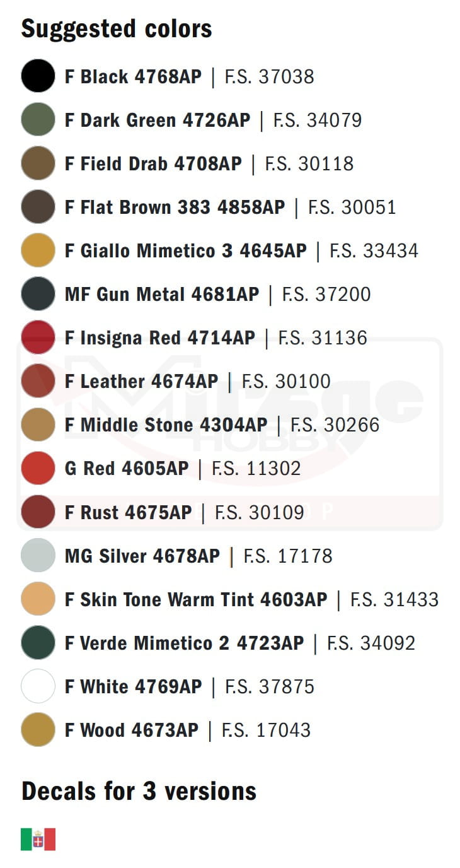Click the White 4769AP swatch
The image size is (460, 868).
pyautogui.click(x=38, y=686)
